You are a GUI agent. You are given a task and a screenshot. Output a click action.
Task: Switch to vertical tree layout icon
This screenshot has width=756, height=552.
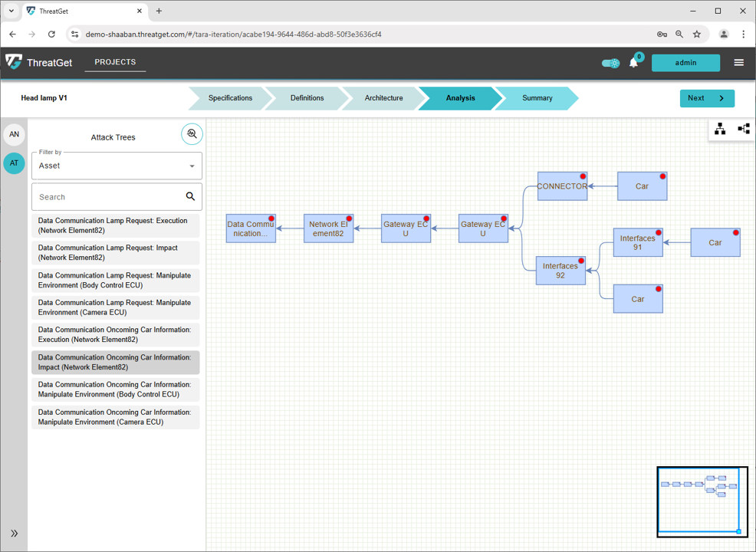point(720,129)
